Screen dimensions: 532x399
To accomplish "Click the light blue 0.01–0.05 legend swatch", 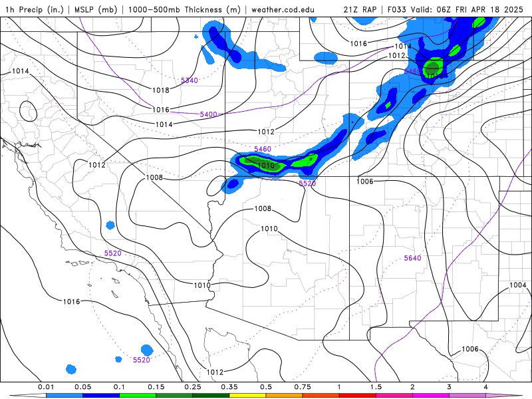I will point(65,396).
